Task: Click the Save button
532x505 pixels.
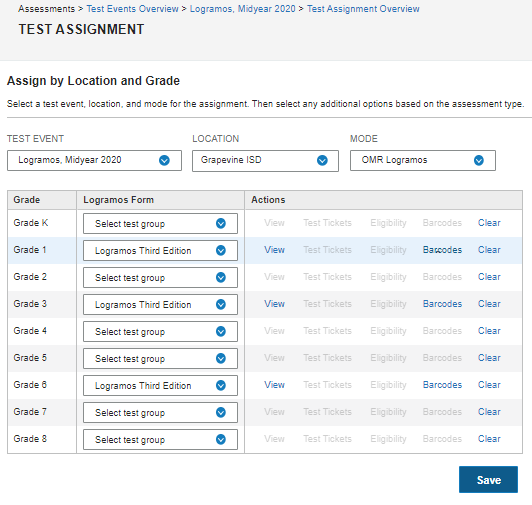Action: [x=488, y=480]
